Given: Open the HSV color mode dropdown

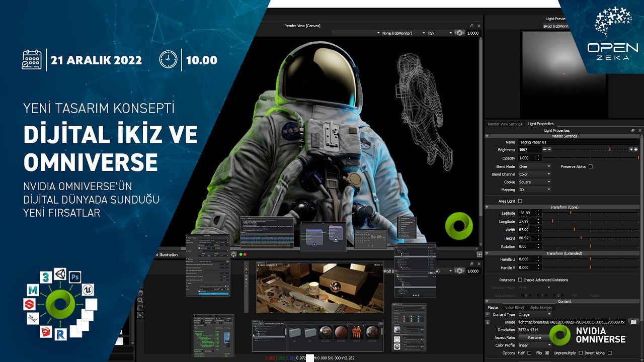Looking at the screenshot, I should click(439, 33).
